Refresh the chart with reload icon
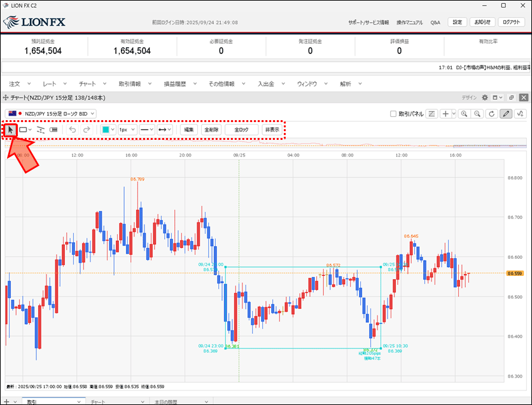The image size is (532, 405). point(491,114)
